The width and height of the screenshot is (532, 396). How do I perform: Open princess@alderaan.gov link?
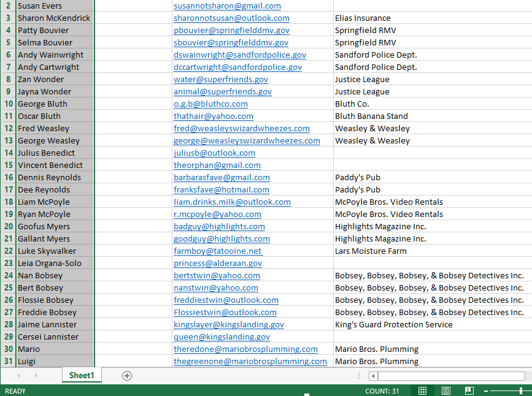click(x=218, y=263)
